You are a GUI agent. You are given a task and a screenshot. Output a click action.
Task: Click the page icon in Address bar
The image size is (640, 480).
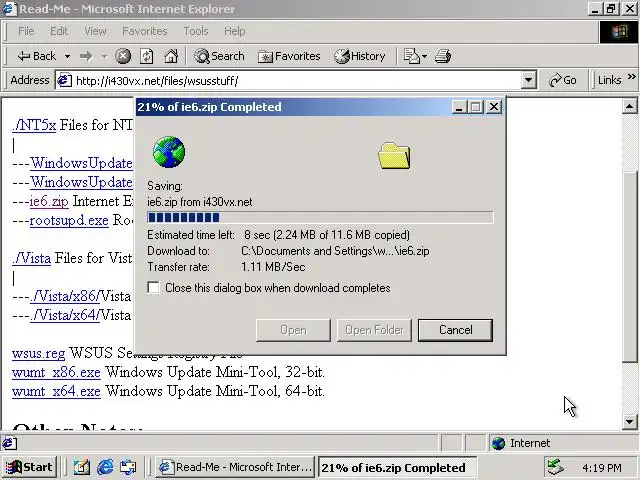coord(64,80)
